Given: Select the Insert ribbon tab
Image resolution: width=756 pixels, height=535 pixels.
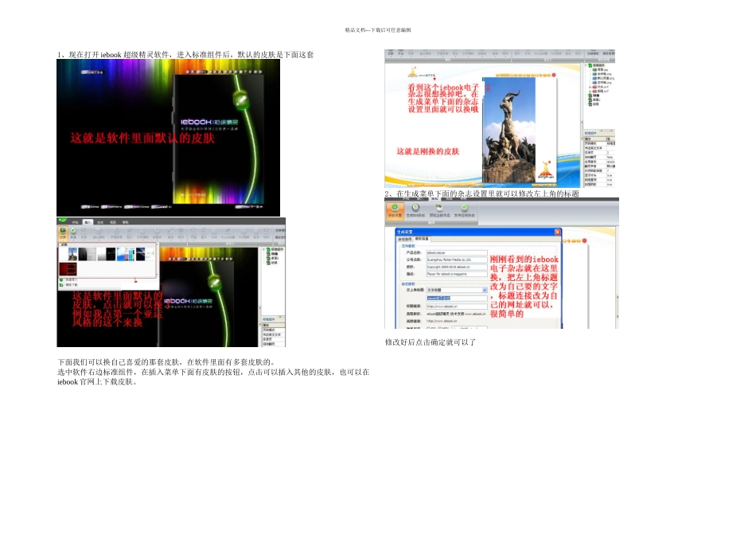Looking at the screenshot, I should [88, 222].
